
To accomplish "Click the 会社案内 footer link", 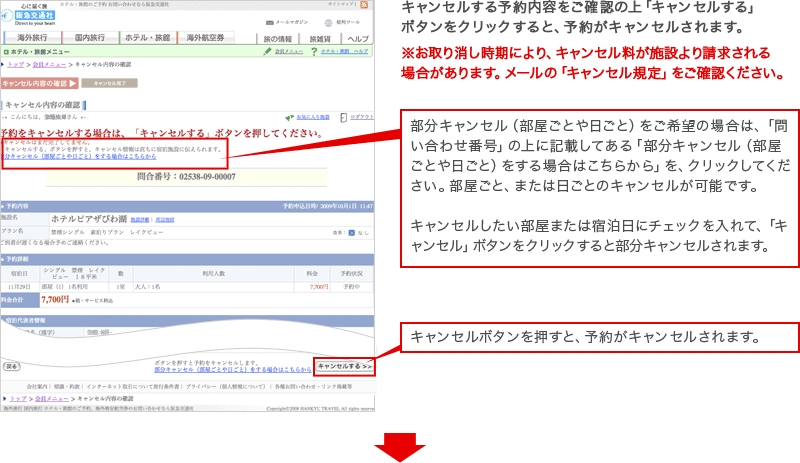I will point(38,386).
